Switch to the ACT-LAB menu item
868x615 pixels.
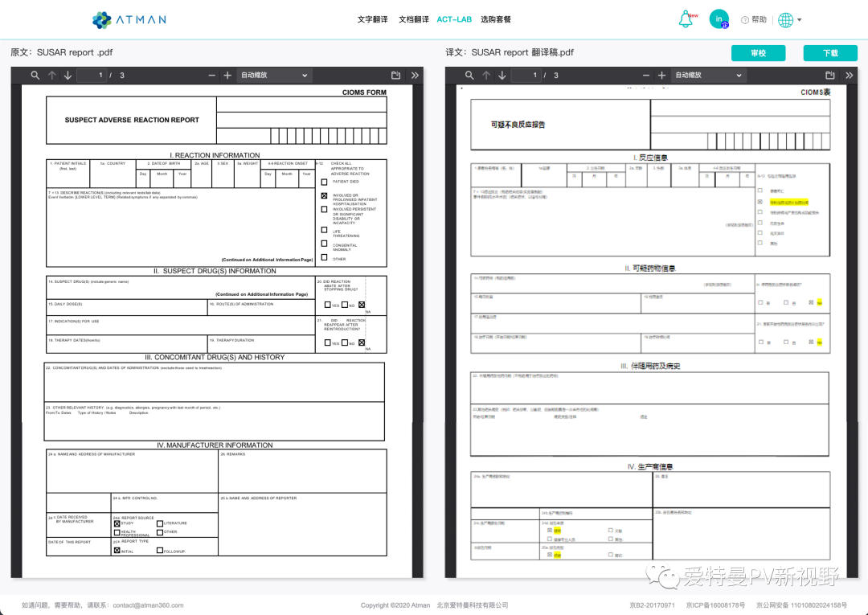pos(452,18)
